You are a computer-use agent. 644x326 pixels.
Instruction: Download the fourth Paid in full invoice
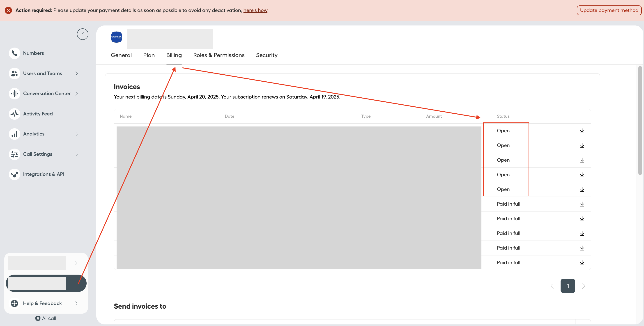tap(582, 248)
